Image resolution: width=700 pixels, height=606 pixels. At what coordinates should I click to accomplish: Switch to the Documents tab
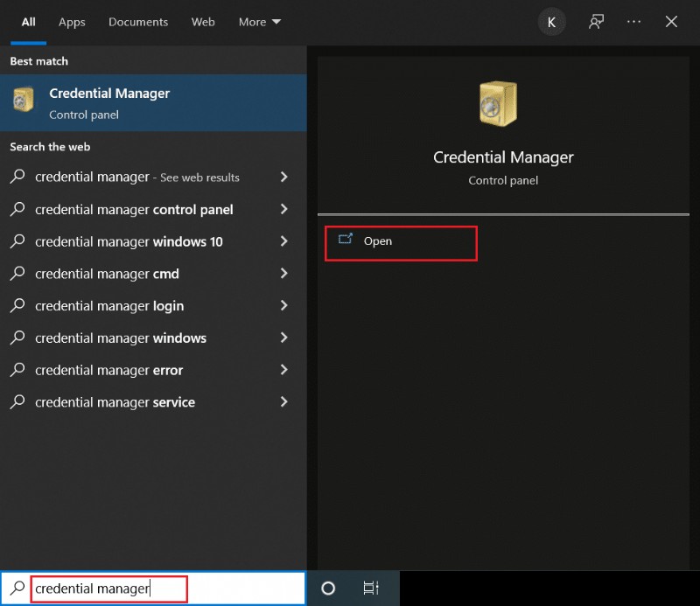click(x=138, y=22)
